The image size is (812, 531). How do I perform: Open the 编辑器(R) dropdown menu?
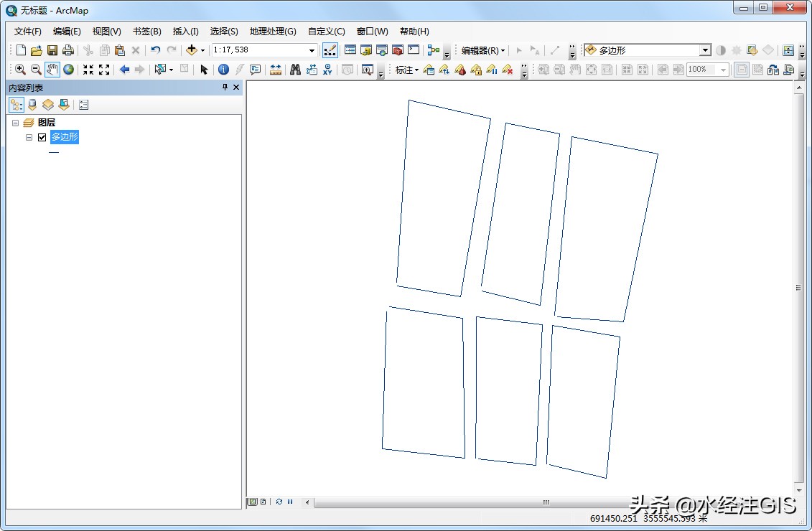[482, 50]
